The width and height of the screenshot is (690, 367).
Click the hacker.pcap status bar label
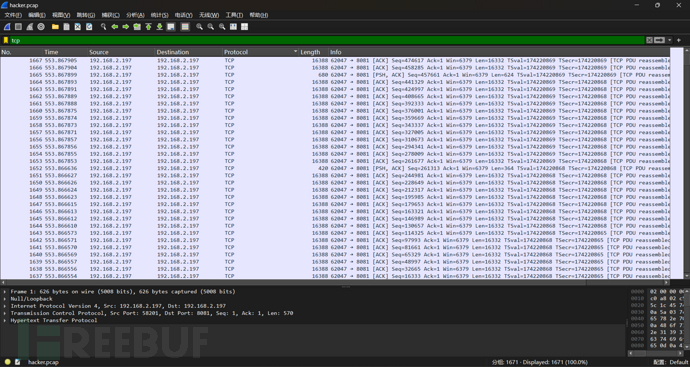(43, 362)
